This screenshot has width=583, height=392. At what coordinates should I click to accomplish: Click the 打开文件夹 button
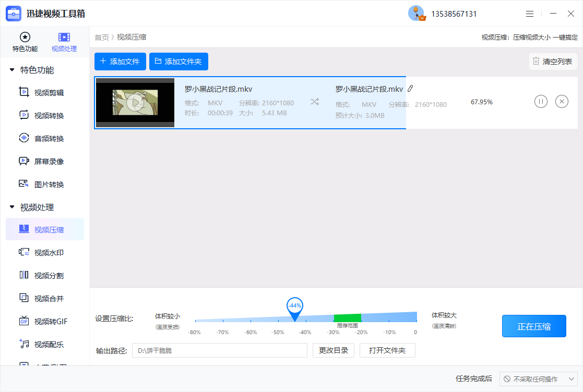[x=387, y=350]
